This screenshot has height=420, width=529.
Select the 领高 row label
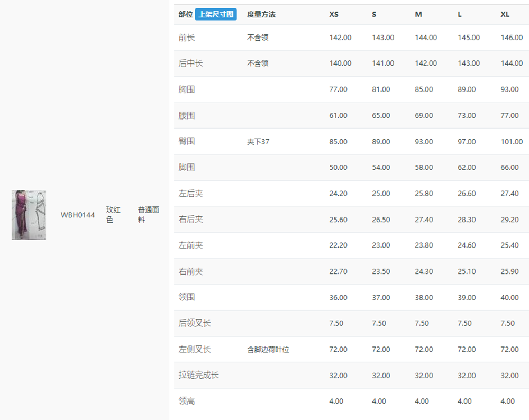[187, 401]
